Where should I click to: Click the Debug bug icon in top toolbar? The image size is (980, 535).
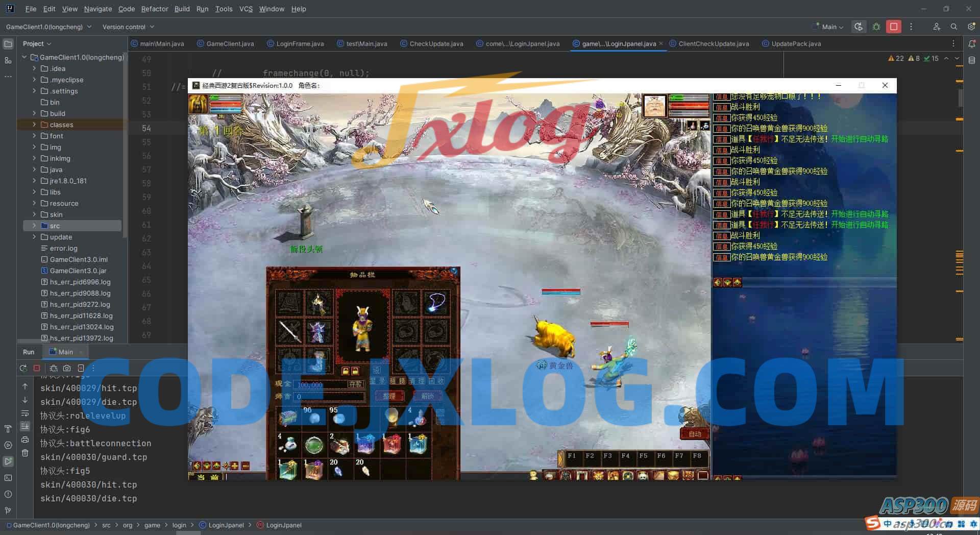tap(876, 27)
